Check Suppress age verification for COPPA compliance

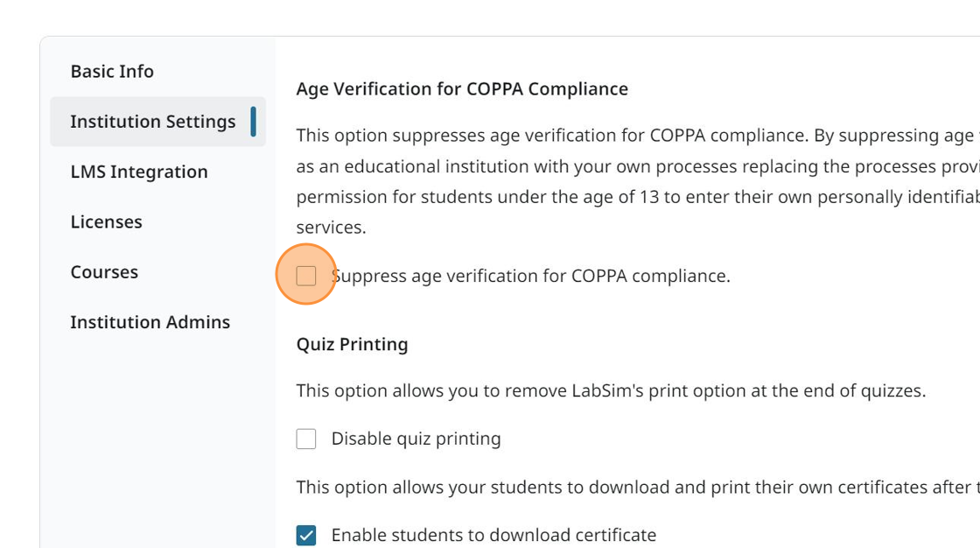pos(305,275)
